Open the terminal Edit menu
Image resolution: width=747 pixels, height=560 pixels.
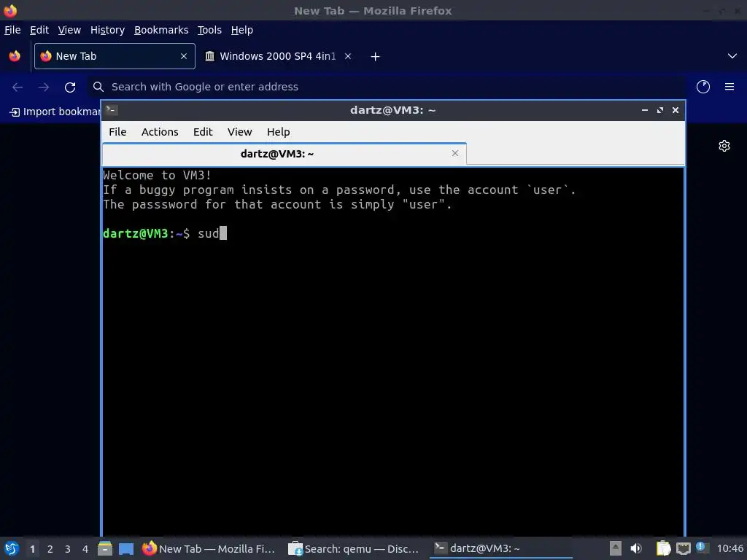[x=203, y=132]
